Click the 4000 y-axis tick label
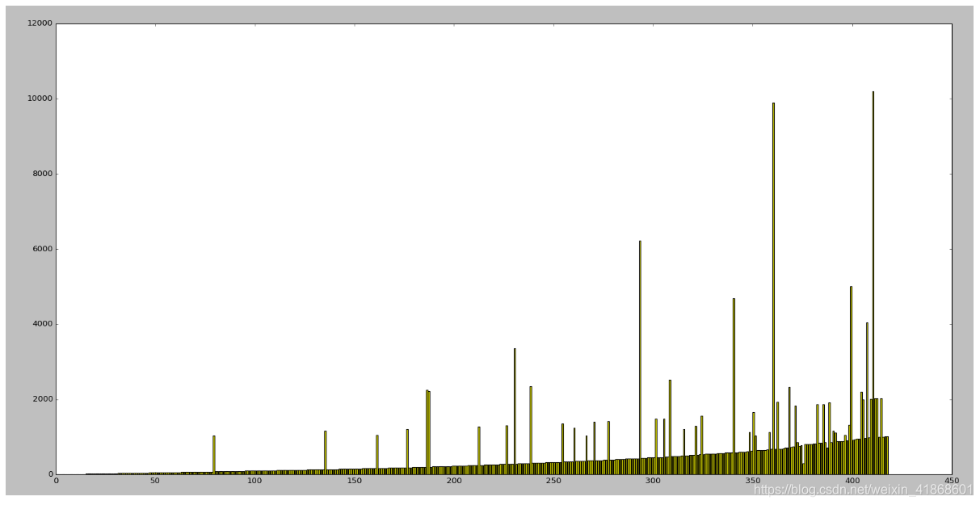The width and height of the screenshot is (980, 505). pos(43,324)
